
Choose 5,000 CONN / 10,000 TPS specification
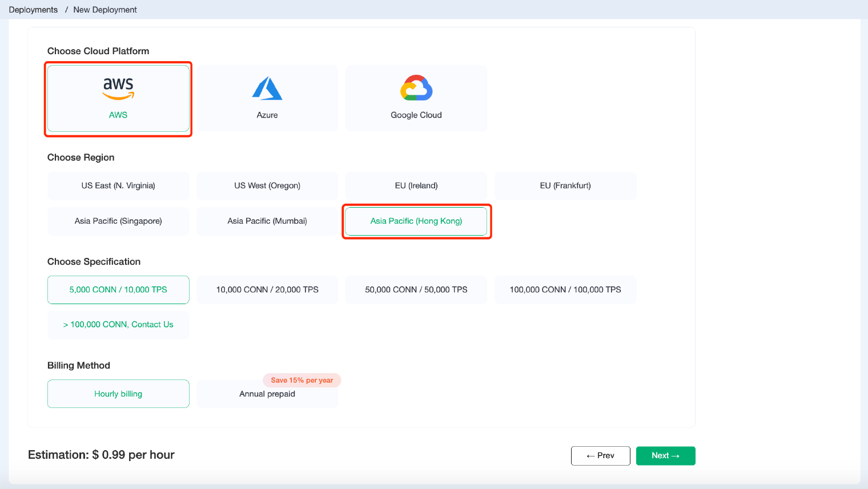click(118, 290)
